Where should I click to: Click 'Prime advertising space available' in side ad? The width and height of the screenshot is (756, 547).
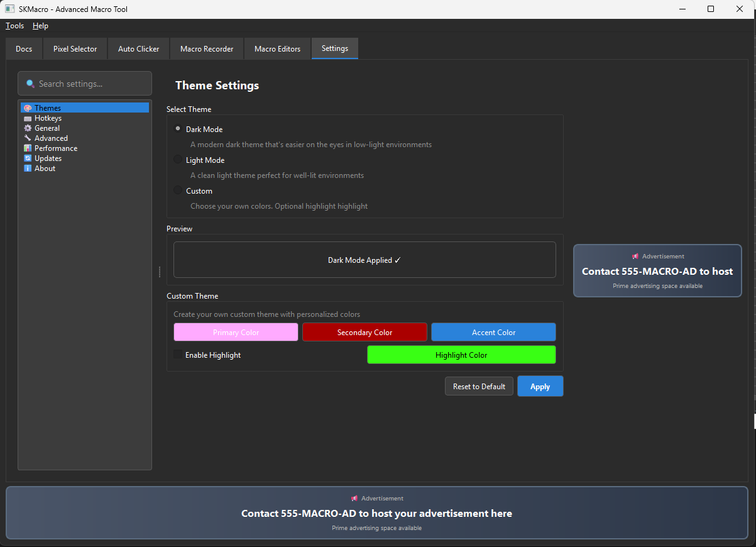657,285
